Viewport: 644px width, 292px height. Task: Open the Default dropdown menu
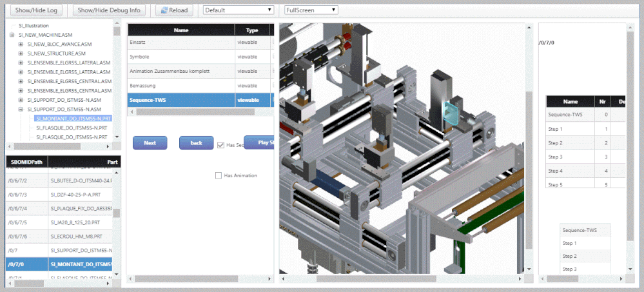pos(238,10)
